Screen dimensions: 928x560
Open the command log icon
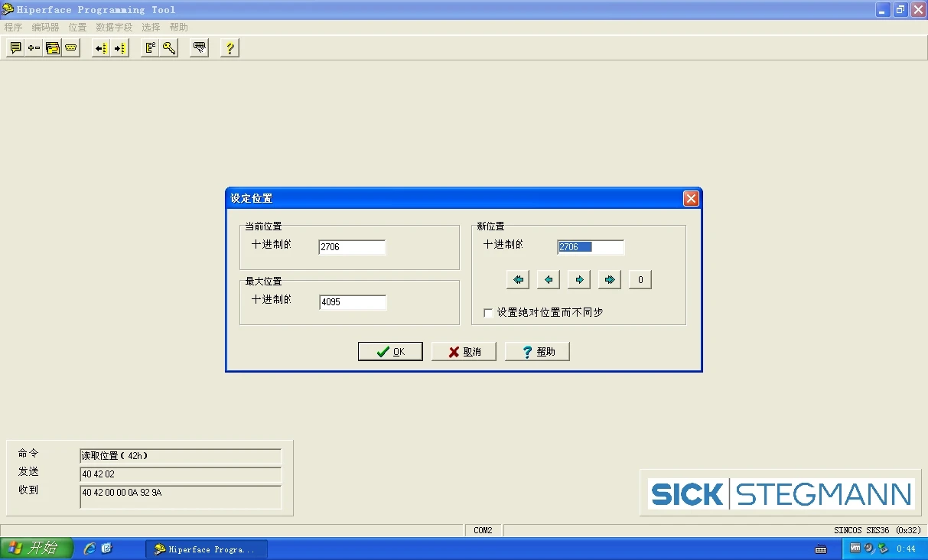[16, 47]
